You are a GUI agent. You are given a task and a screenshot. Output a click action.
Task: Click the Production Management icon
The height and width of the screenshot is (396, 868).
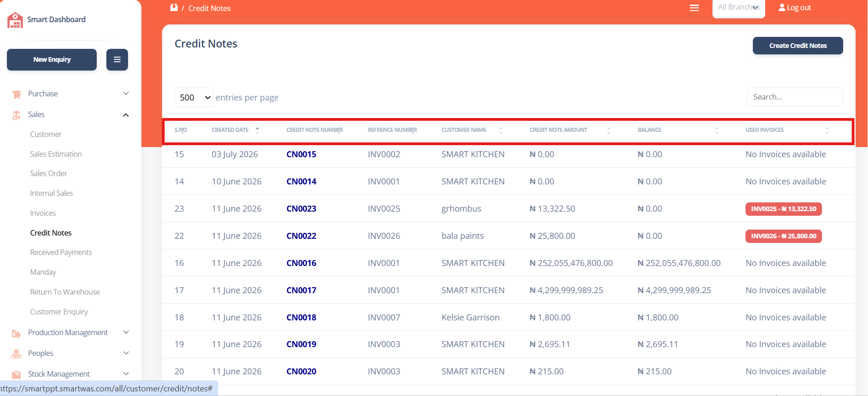click(x=17, y=333)
